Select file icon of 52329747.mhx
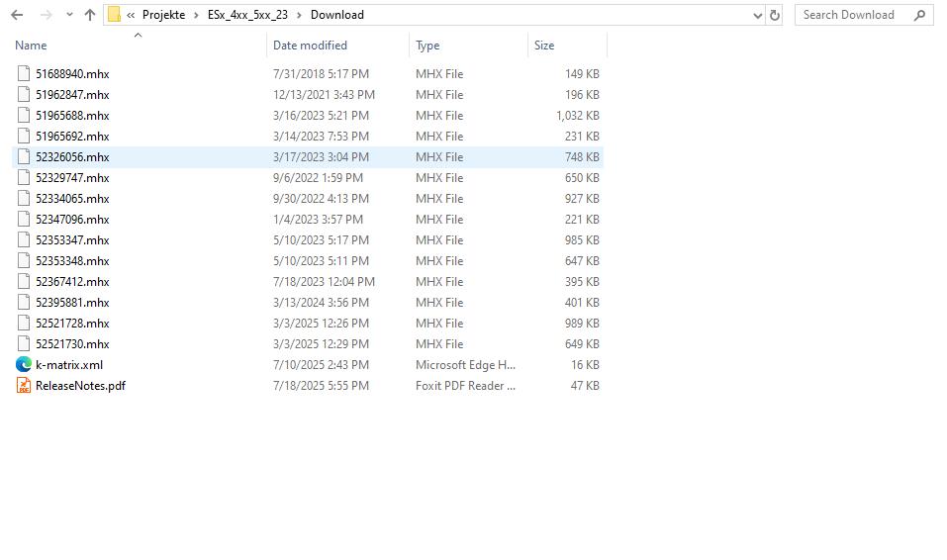Viewport: 947px width, 560px height. pyautogui.click(x=24, y=178)
